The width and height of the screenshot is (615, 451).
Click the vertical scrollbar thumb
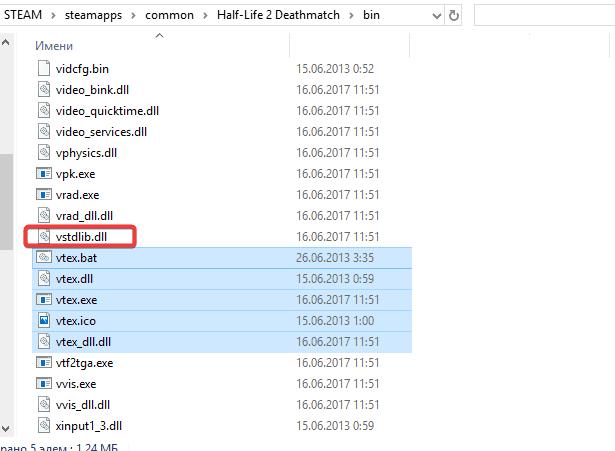coord(6,202)
